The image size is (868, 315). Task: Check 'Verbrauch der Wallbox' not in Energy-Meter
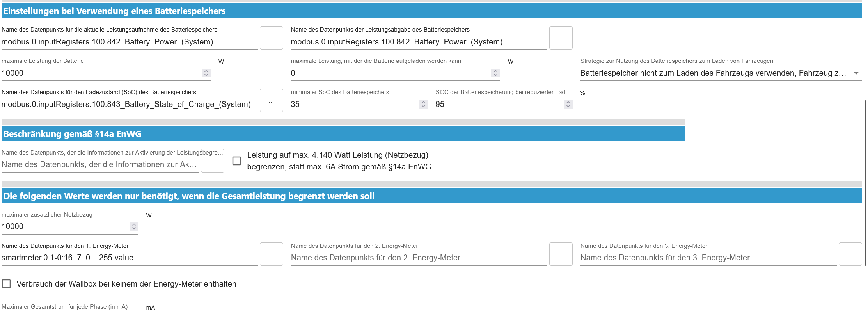point(7,284)
